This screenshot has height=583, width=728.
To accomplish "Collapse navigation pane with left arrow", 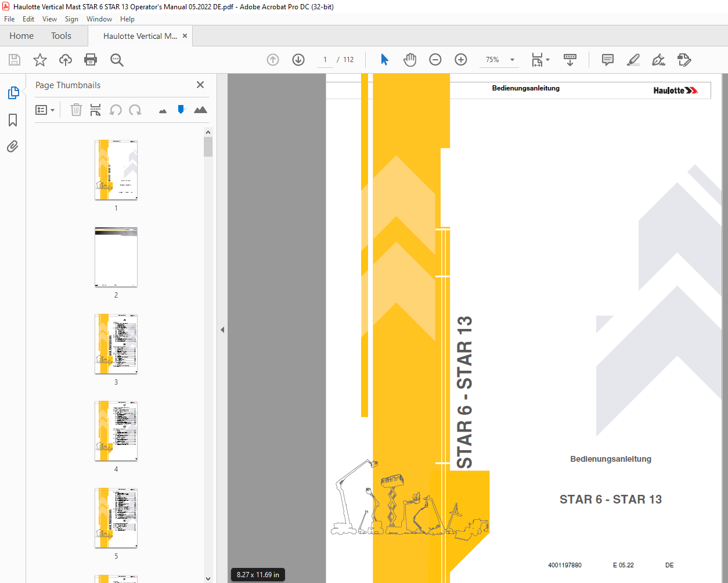I will click(x=222, y=329).
